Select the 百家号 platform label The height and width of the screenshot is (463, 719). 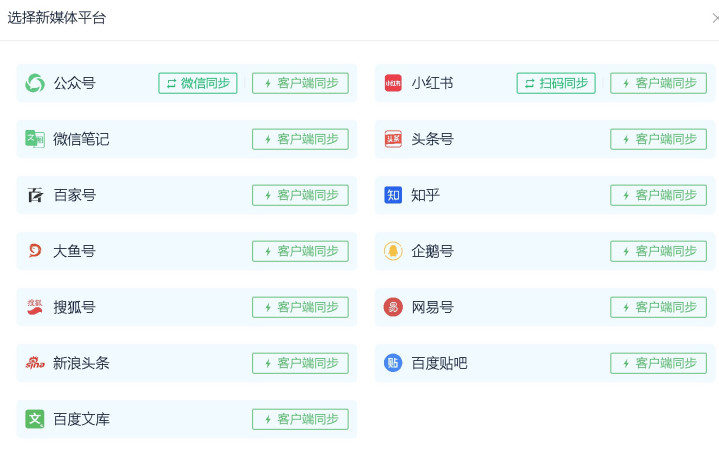(74, 195)
